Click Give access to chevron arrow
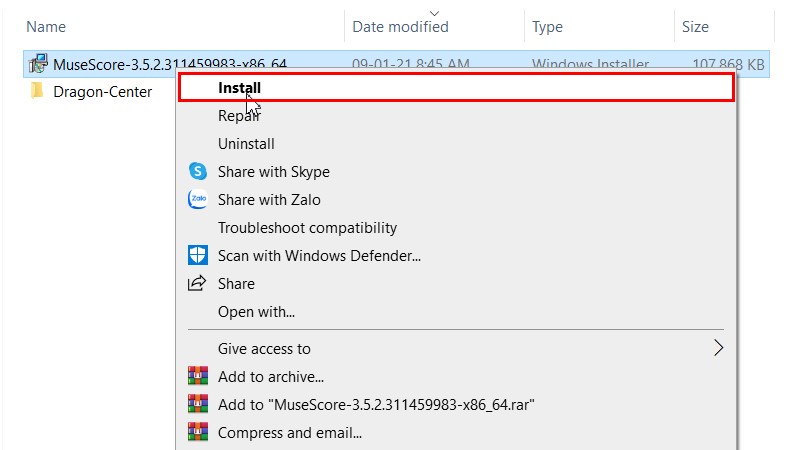Viewport: 800px width, 450px height. (718, 348)
